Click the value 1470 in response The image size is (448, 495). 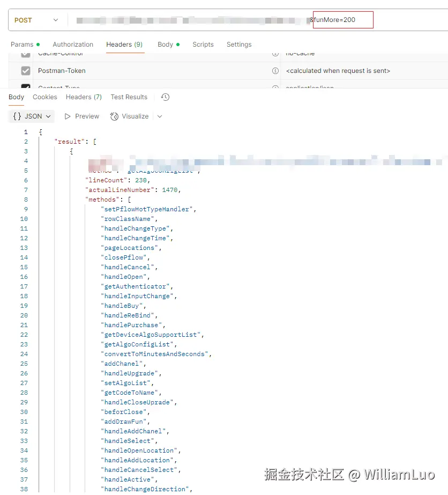click(x=170, y=190)
